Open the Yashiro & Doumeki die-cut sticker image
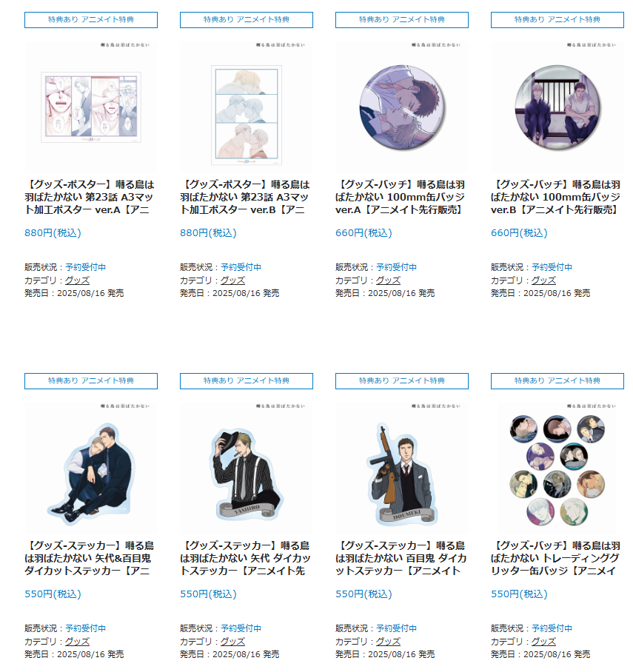 [91, 468]
